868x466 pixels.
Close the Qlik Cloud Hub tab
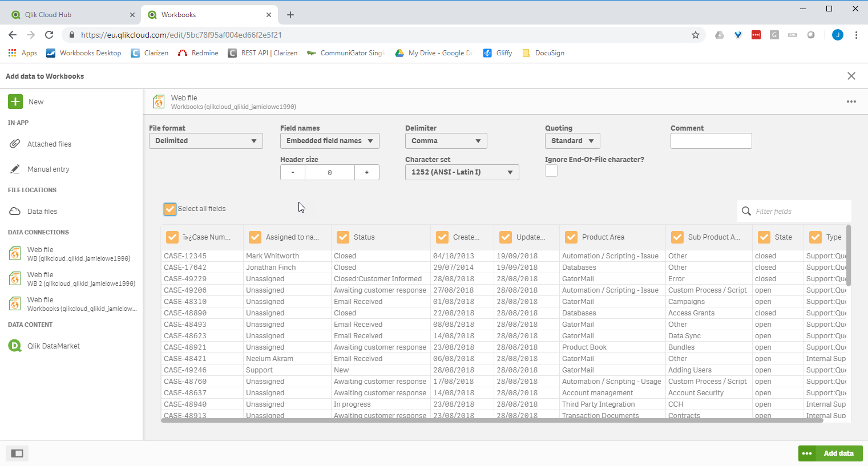point(132,15)
